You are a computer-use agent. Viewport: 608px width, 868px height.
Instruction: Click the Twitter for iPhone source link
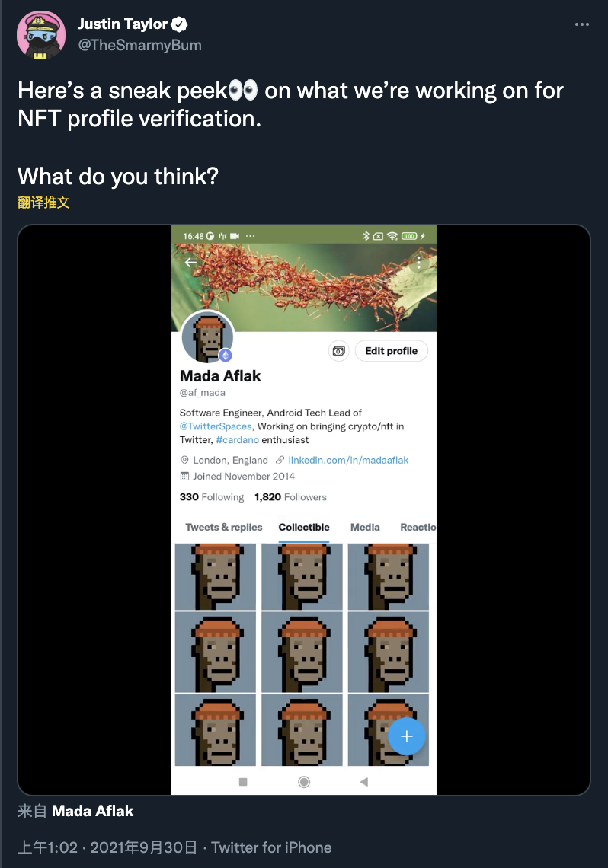[271, 847]
